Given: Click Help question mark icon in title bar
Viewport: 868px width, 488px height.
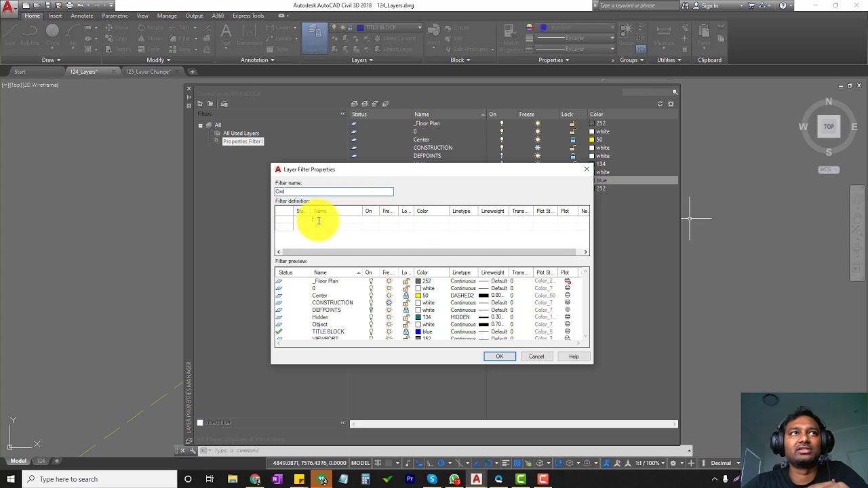Looking at the screenshot, I should 783,5.
